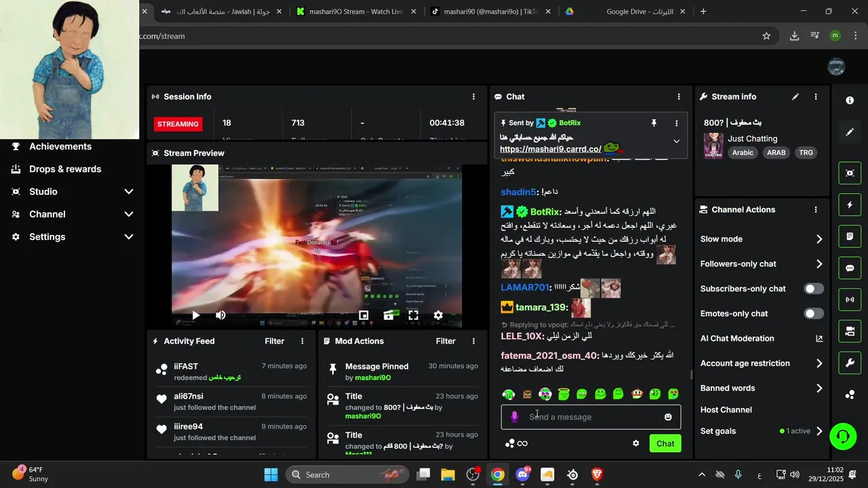This screenshot has height=488, width=868.
Task: Open Set goals arrow
Action: pos(819,431)
